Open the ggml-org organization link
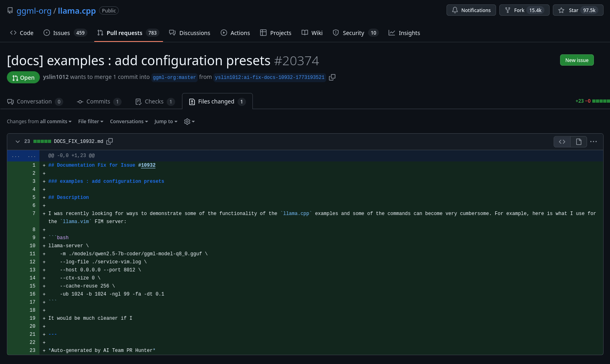Image resolution: width=610 pixels, height=364 pixels. pyautogui.click(x=34, y=11)
